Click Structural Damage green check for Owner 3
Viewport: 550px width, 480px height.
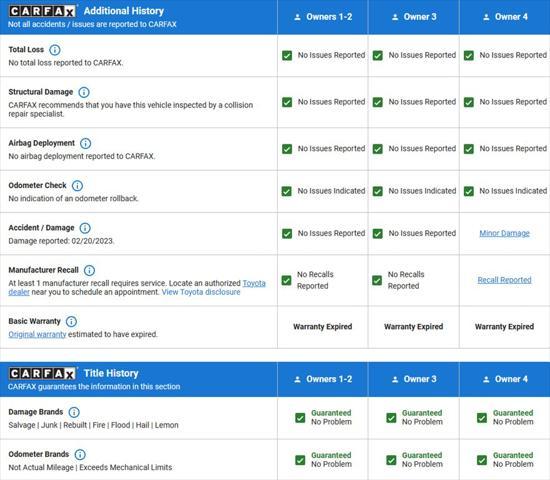click(x=378, y=102)
